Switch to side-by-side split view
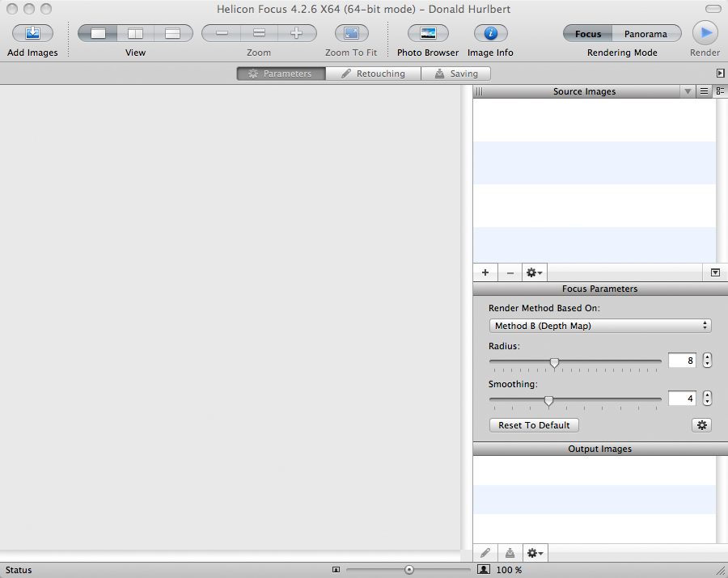 pos(136,33)
